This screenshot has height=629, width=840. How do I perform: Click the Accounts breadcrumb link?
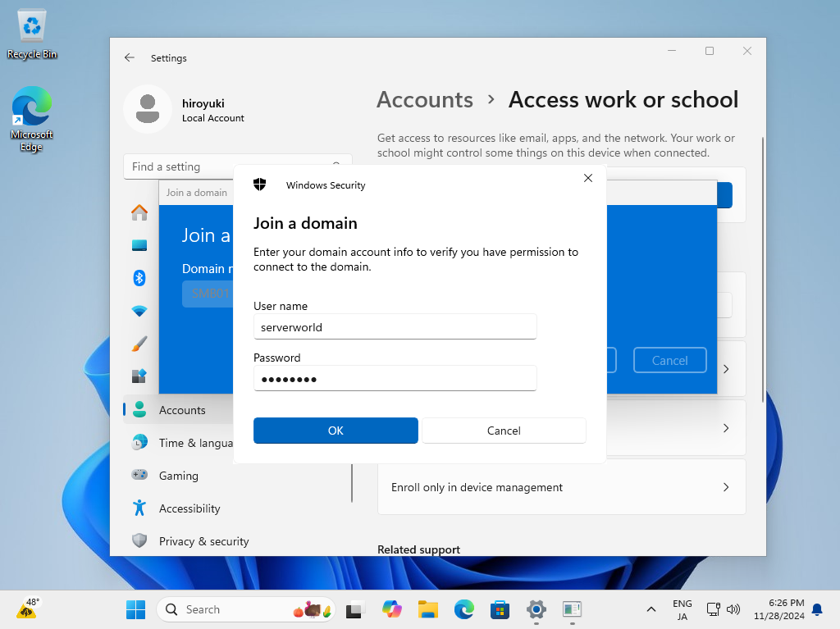click(425, 100)
